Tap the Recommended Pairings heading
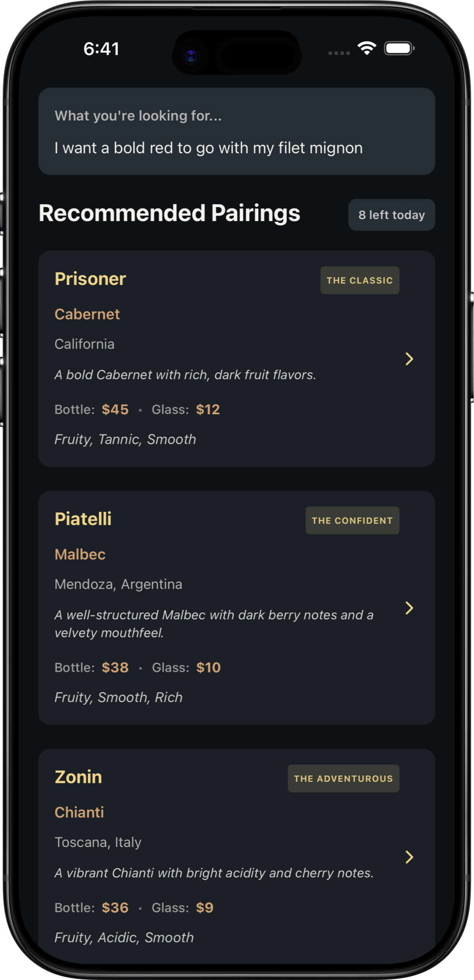This screenshot has height=980, width=474. point(169,213)
